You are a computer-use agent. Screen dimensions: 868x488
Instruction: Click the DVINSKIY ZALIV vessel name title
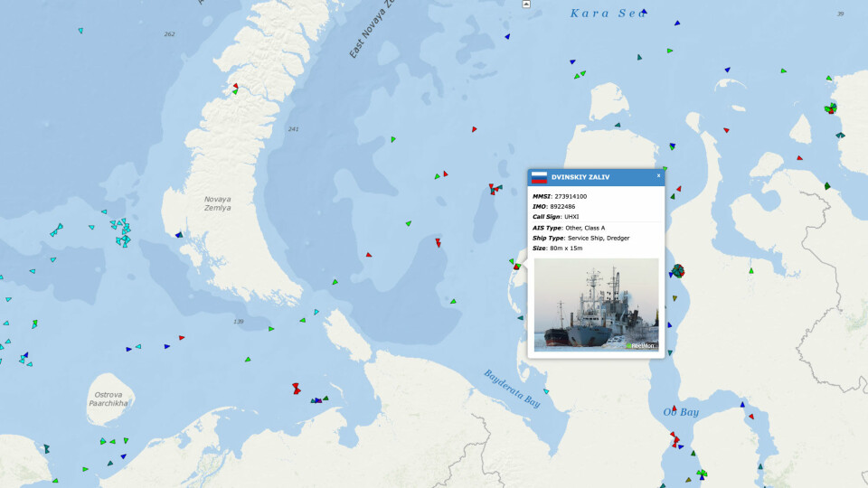580,177
